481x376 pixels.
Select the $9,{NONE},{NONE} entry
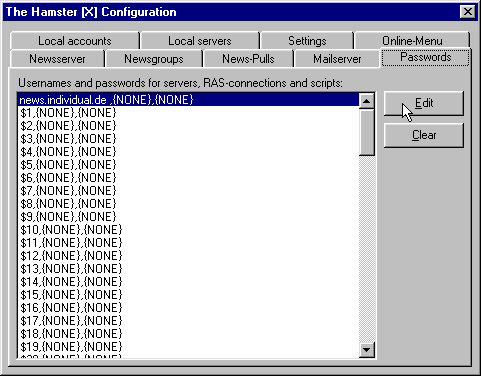tap(188, 217)
